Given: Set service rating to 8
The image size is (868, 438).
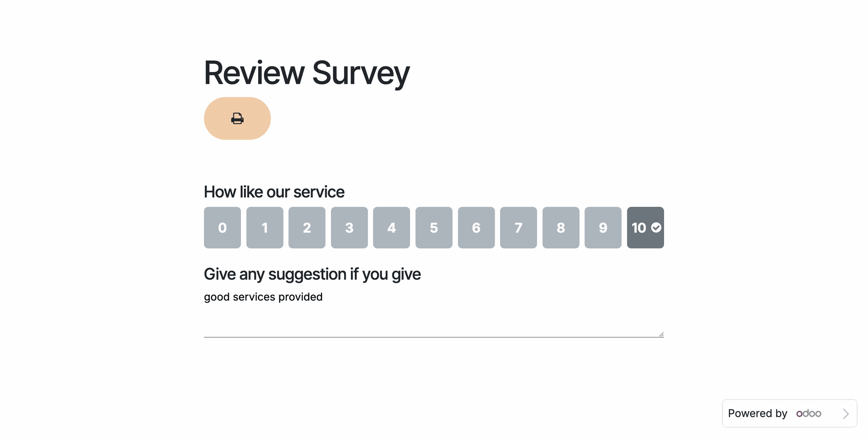Looking at the screenshot, I should tap(561, 228).
